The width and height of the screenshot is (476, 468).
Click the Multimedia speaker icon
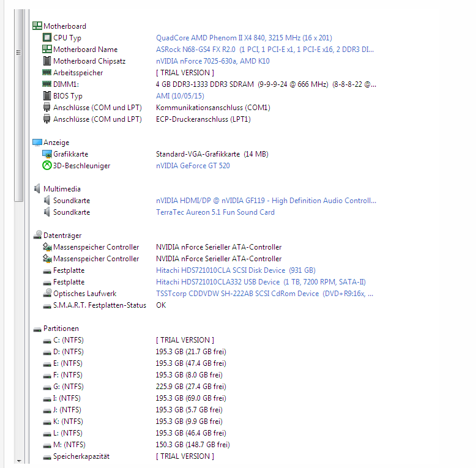(x=37, y=188)
